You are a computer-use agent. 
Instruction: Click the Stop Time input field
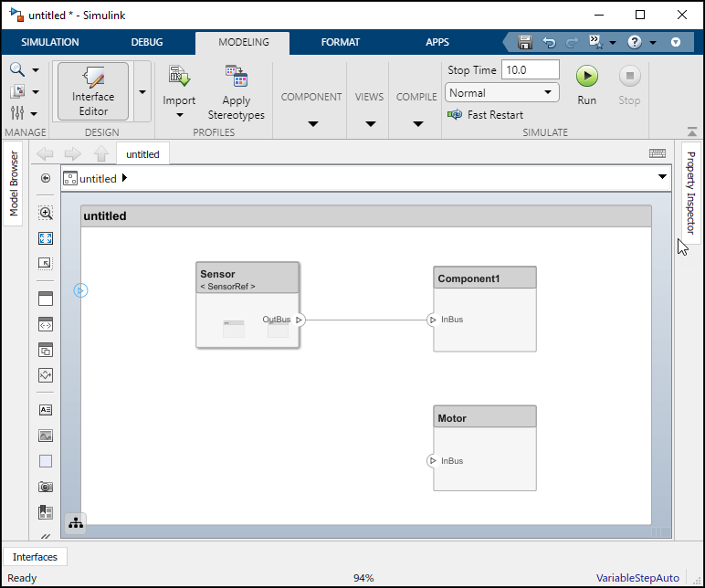[x=530, y=70]
